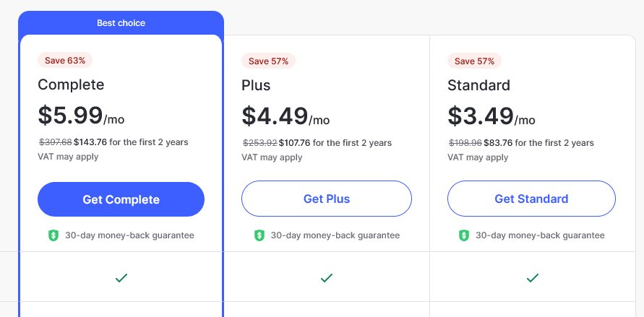Click the $4.49/mo price

(285, 116)
